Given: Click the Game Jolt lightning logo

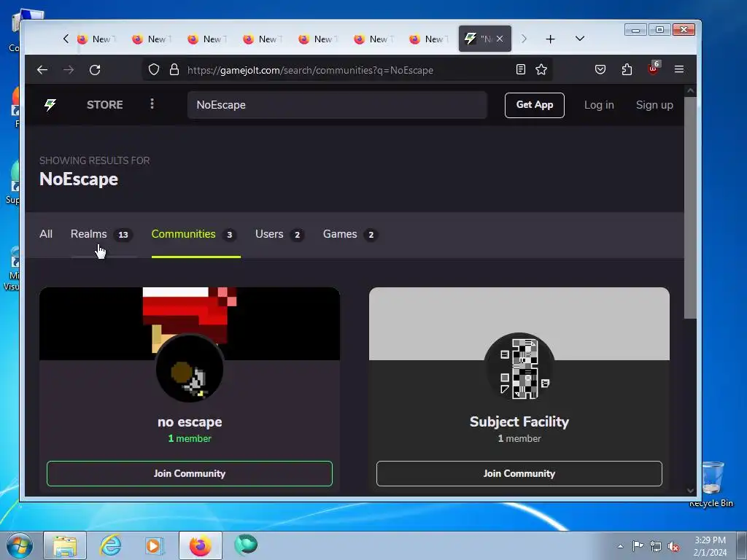Looking at the screenshot, I should pos(50,104).
